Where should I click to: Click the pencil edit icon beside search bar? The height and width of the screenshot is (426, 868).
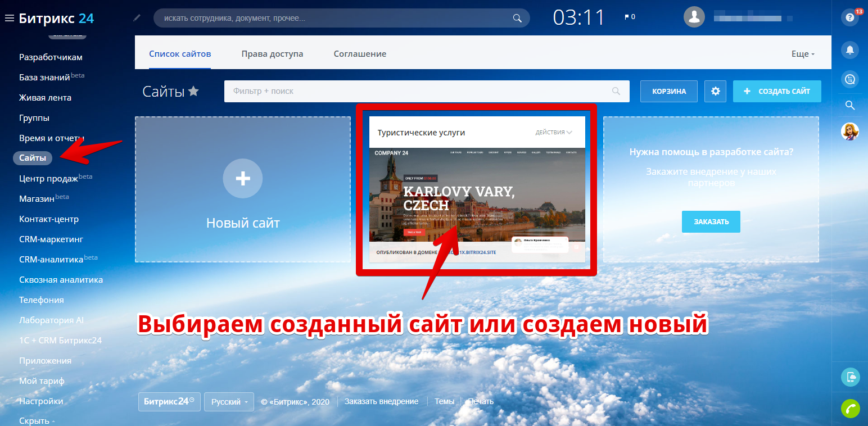(x=137, y=18)
